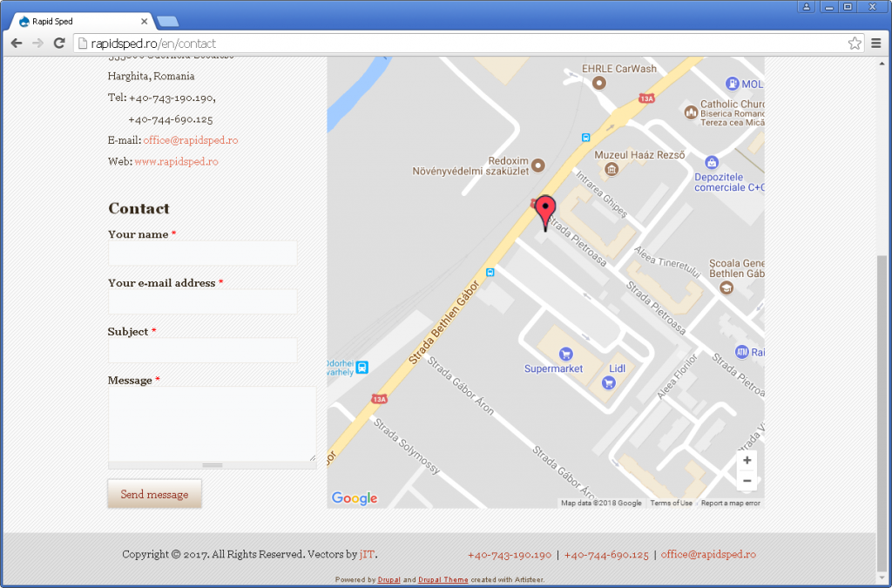
Task: Click the EHRLE CarWash map marker
Action: [598, 83]
